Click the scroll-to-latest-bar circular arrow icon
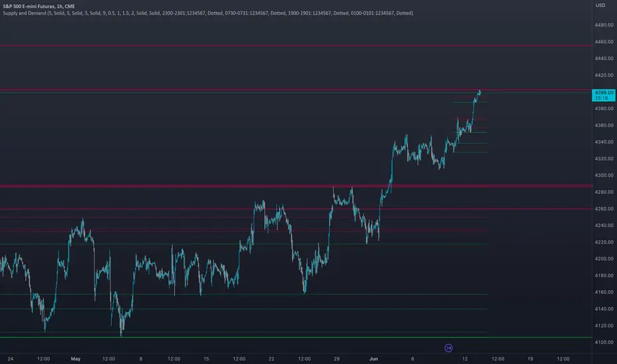 point(448,348)
